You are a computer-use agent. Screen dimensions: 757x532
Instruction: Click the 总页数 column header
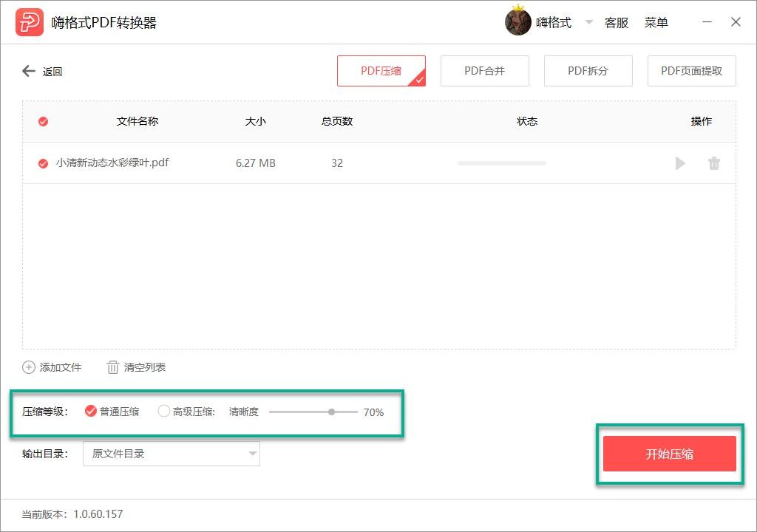(x=337, y=121)
